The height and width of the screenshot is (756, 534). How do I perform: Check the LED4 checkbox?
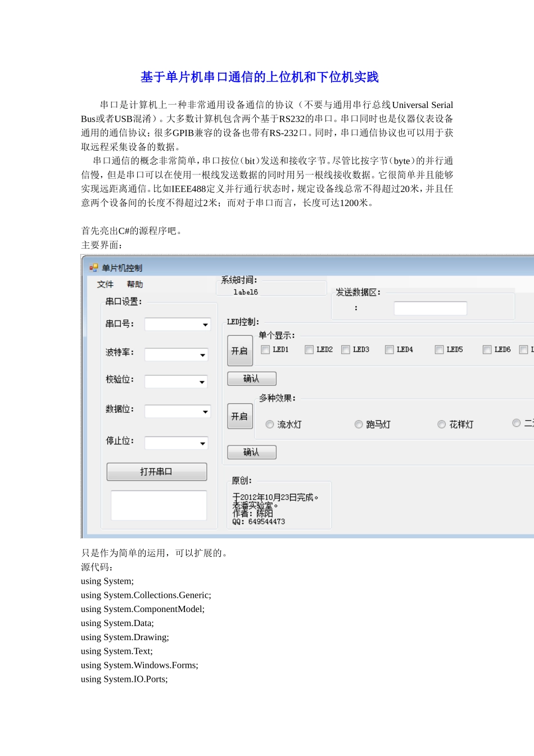[x=390, y=350]
